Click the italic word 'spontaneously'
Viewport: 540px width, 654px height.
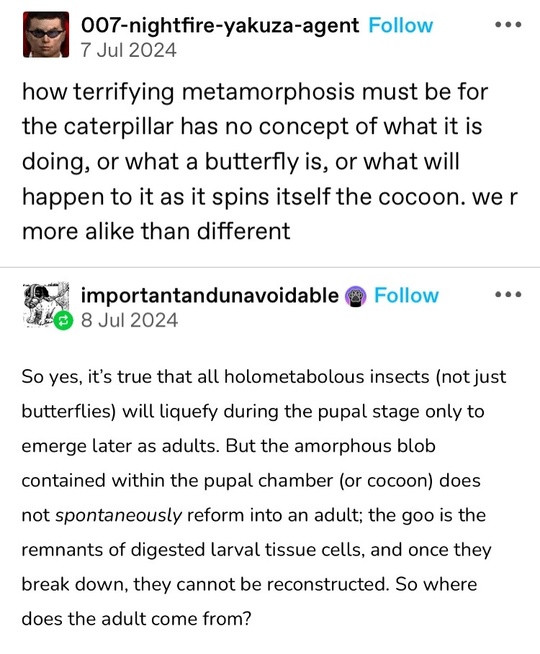[119, 516]
